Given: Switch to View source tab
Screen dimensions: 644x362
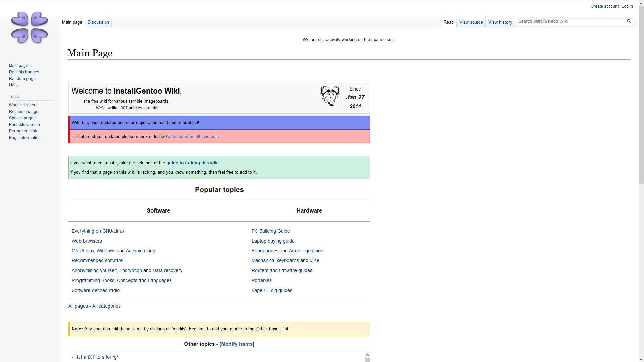Looking at the screenshot, I should (x=471, y=22).
